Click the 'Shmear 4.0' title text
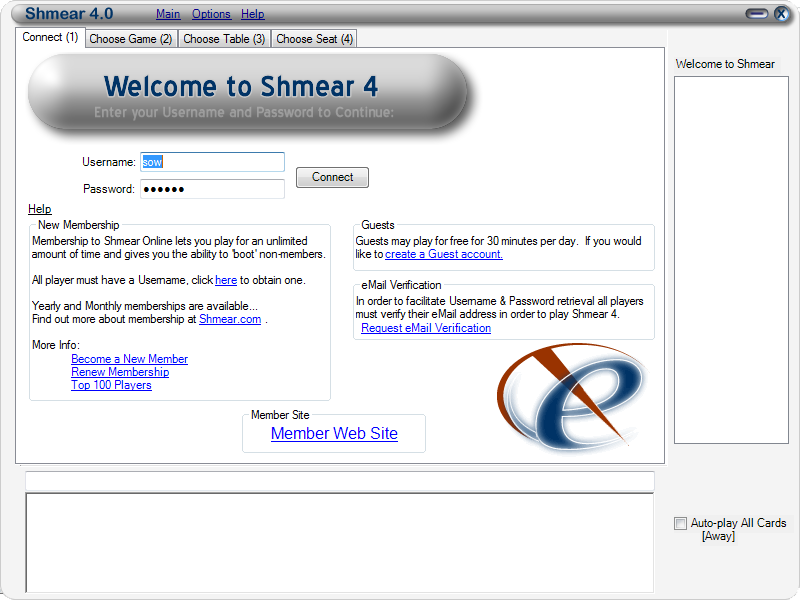The height and width of the screenshot is (600, 800). click(69, 14)
